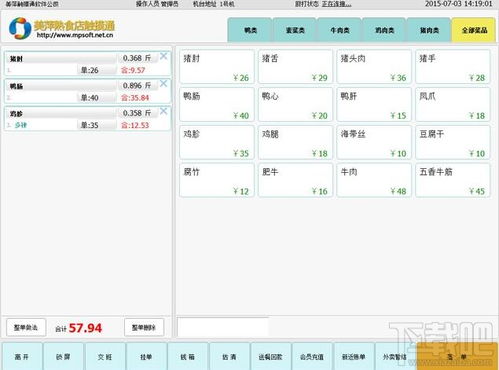Select the 全部菜品 tab
Image resolution: width=499 pixels, height=370 pixels.
click(474, 30)
